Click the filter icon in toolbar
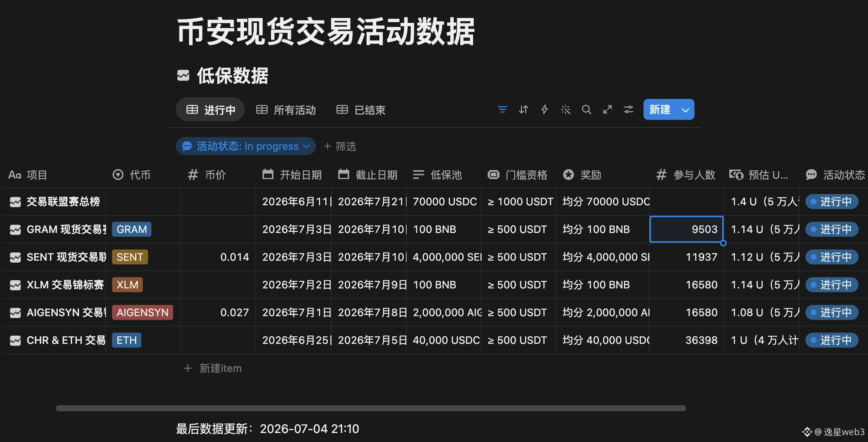The image size is (868, 442). pyautogui.click(x=502, y=110)
